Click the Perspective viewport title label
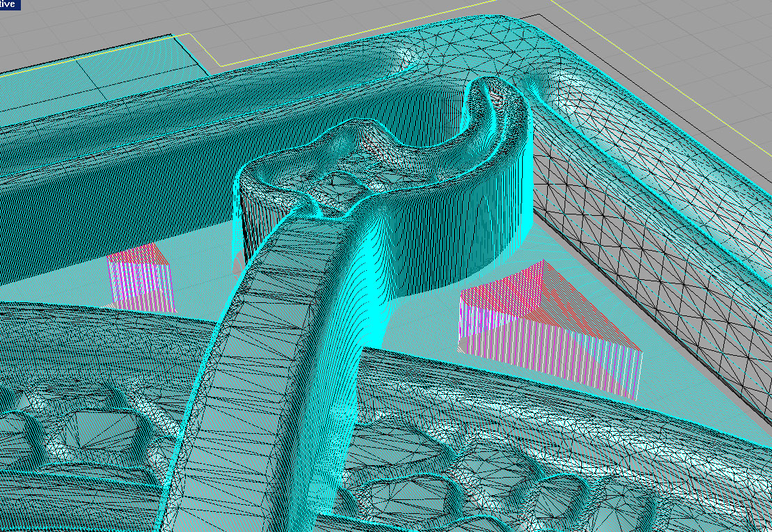 pyautogui.click(x=10, y=4)
